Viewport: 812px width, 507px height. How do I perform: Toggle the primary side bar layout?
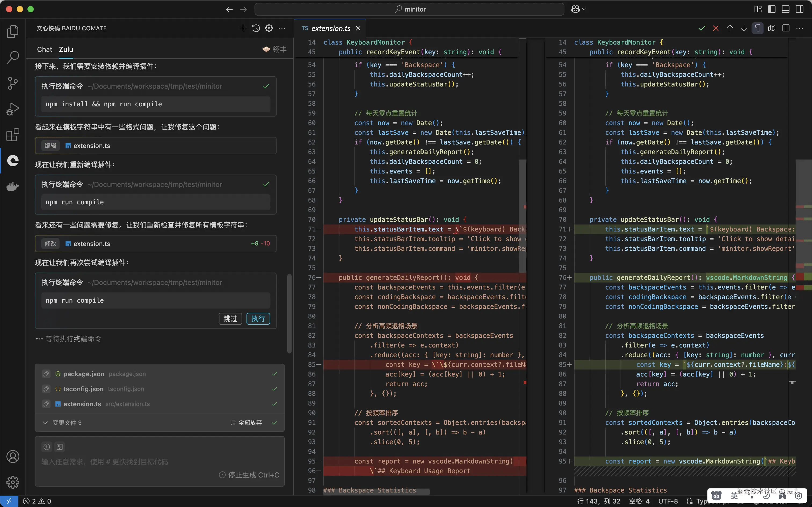pos(771,9)
